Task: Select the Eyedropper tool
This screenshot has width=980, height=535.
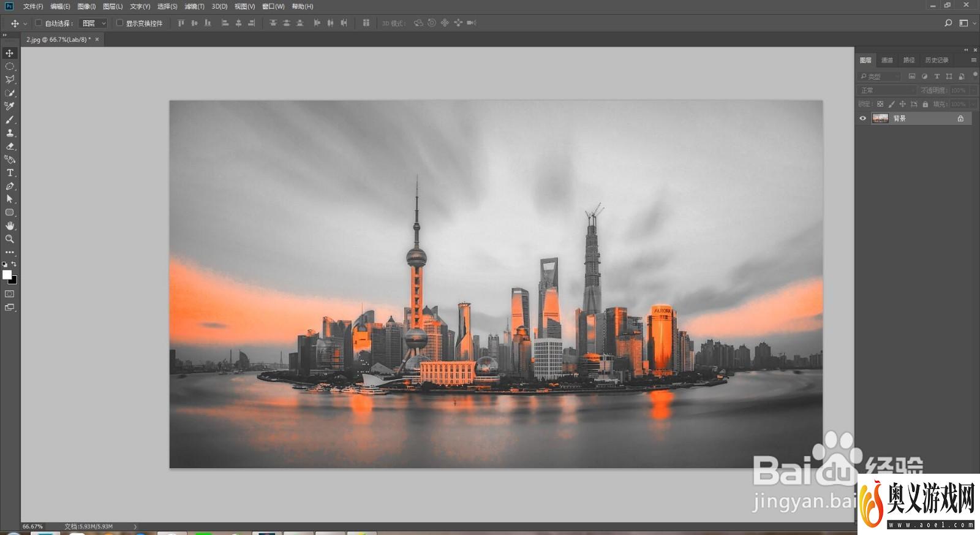Action: point(10,106)
